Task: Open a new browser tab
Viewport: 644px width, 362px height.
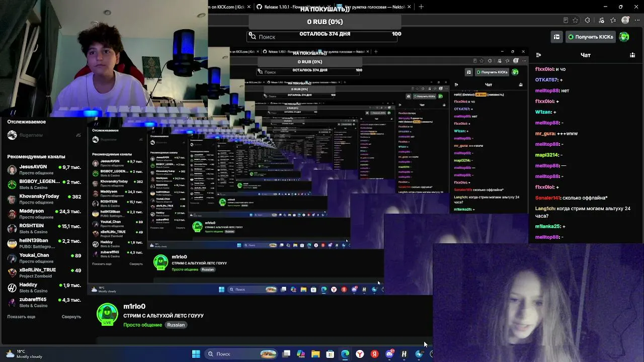Action: point(421,7)
